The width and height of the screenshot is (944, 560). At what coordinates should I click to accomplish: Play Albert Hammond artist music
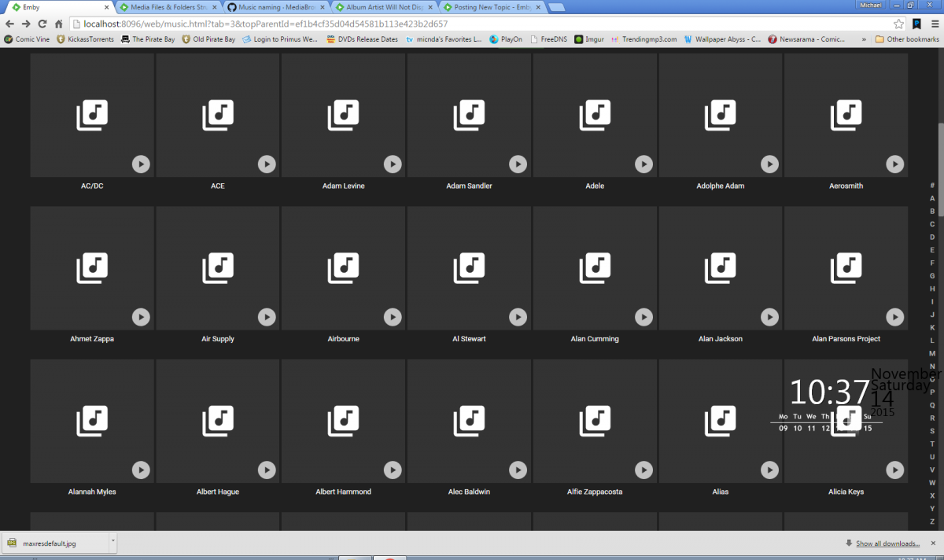[393, 470]
